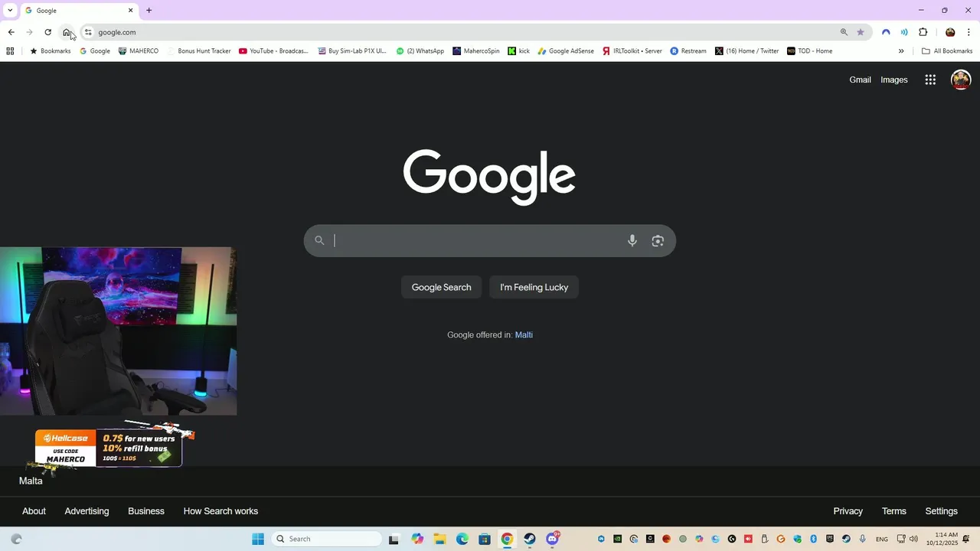
Task: Click the Google Search button
Action: click(x=441, y=287)
